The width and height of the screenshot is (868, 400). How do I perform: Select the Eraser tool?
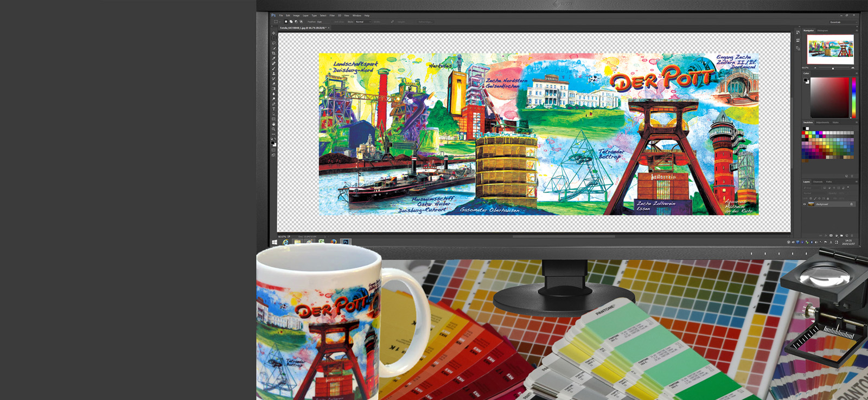274,84
